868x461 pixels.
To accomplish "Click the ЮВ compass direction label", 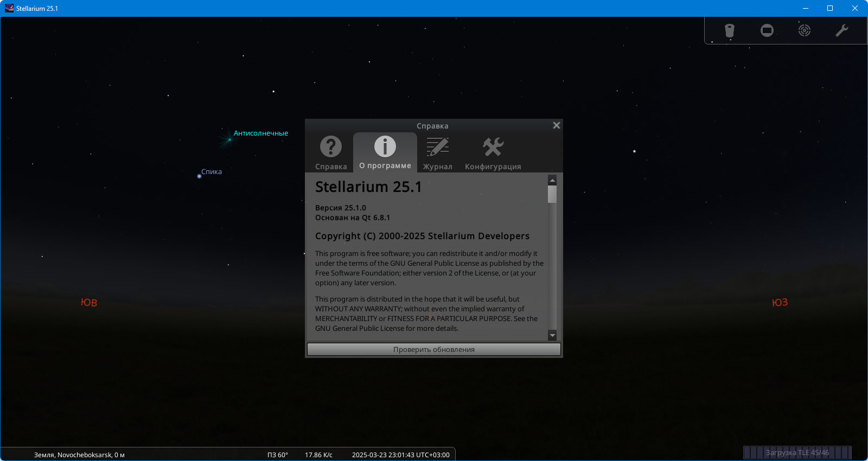I will click(x=89, y=303).
